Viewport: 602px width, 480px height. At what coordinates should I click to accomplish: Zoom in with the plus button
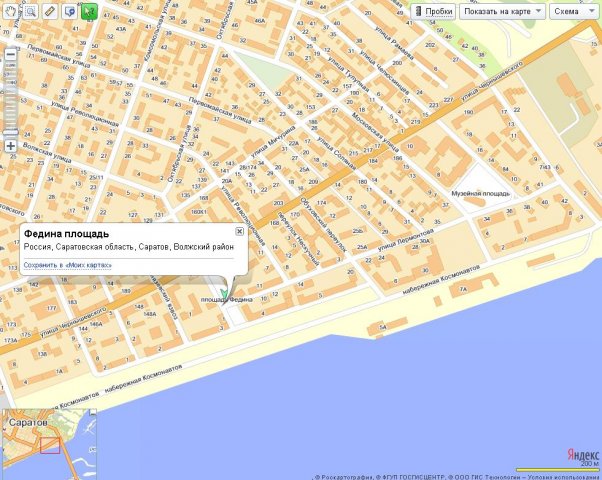pos(10,146)
